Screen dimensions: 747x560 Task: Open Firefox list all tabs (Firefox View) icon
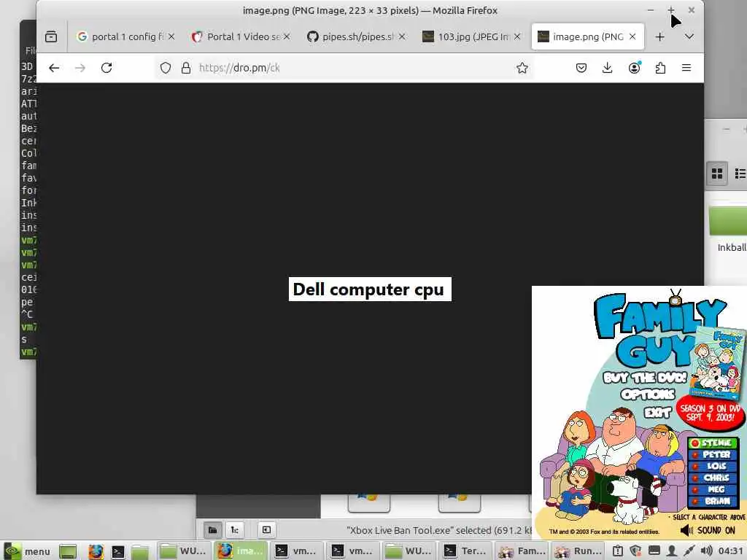point(51,36)
